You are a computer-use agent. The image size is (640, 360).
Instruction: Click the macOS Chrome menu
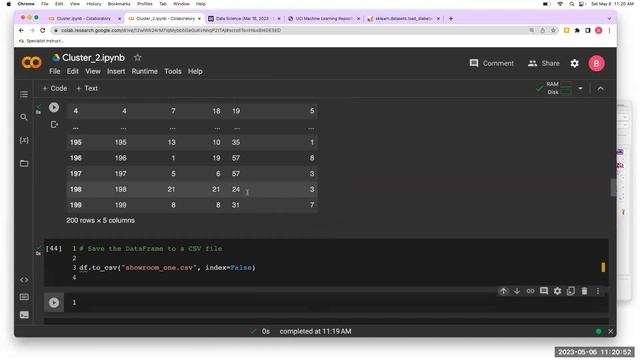(x=26, y=4)
